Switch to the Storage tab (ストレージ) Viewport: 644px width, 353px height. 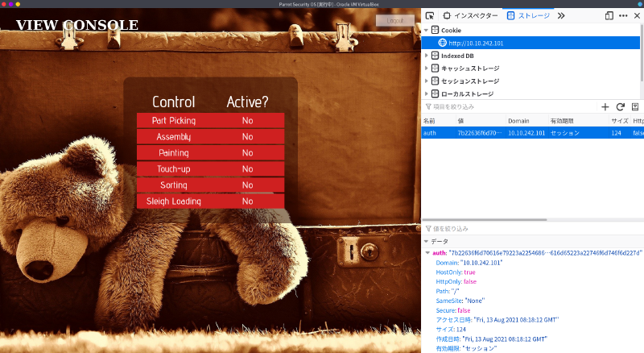528,15
